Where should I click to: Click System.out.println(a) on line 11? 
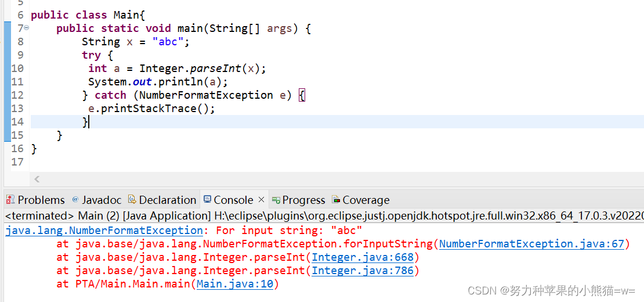(x=158, y=82)
